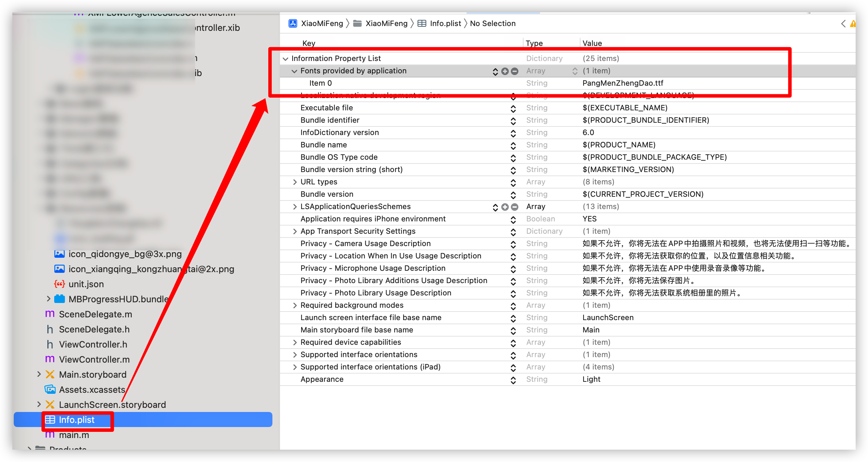Open unit.json in navigator
868x462 pixels.
tap(86, 284)
